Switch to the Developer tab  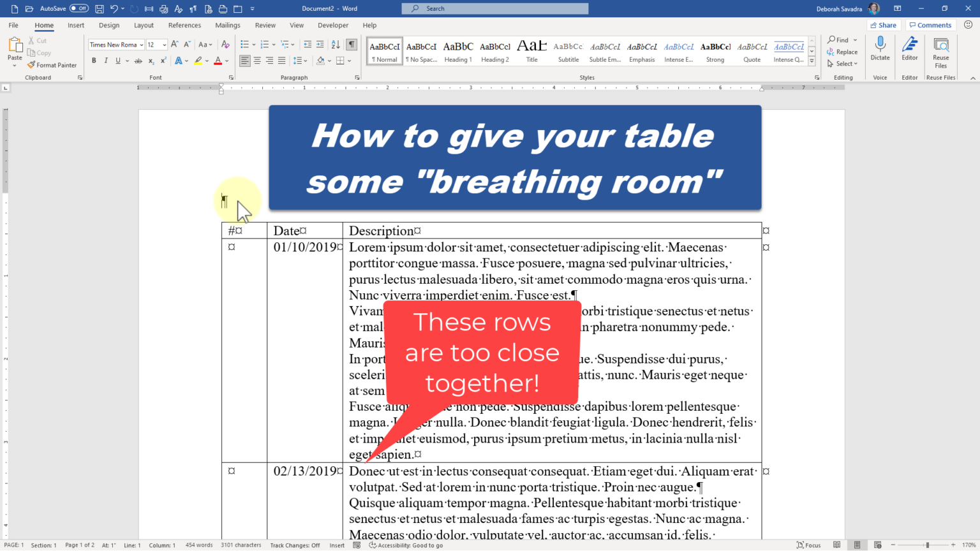[x=333, y=25]
